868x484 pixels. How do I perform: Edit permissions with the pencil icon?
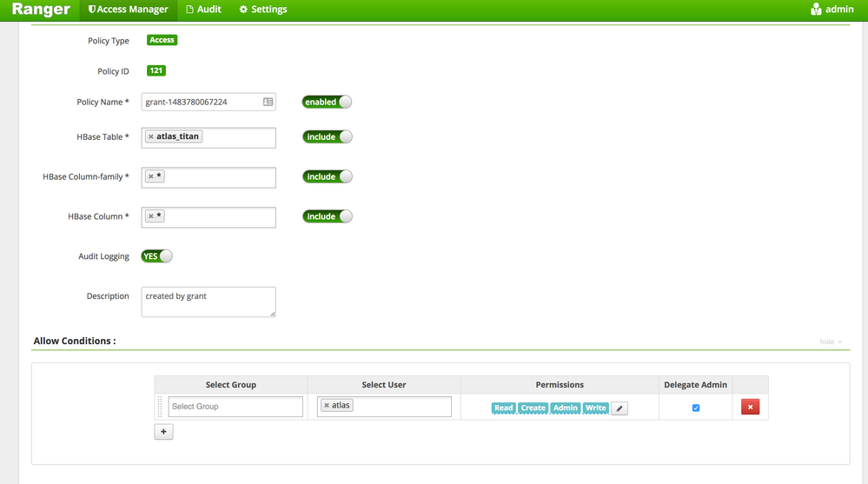pos(620,408)
